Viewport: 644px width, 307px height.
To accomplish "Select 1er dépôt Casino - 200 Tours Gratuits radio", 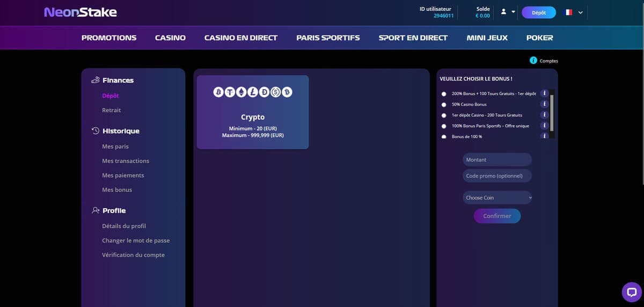I will pyautogui.click(x=444, y=115).
